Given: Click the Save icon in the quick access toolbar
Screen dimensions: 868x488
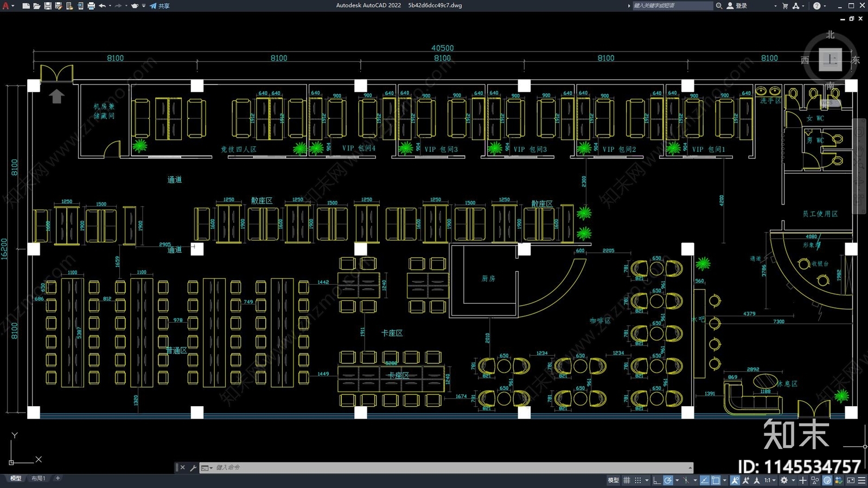Looking at the screenshot, I should pyautogui.click(x=48, y=6).
